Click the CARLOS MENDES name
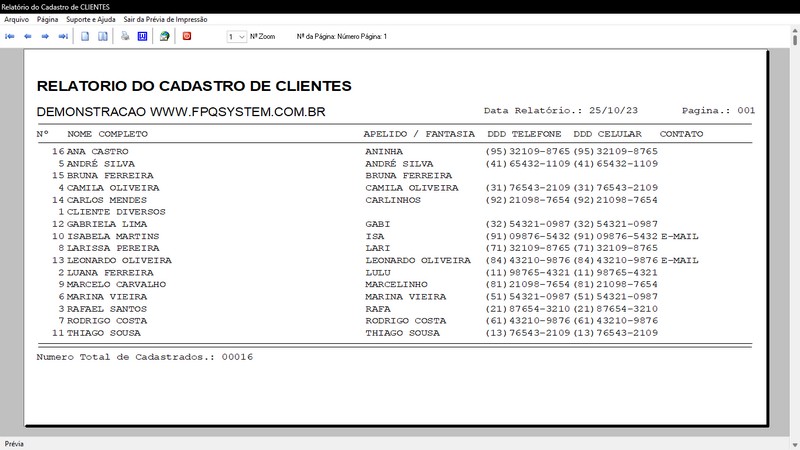The image size is (800, 450). [x=107, y=200]
